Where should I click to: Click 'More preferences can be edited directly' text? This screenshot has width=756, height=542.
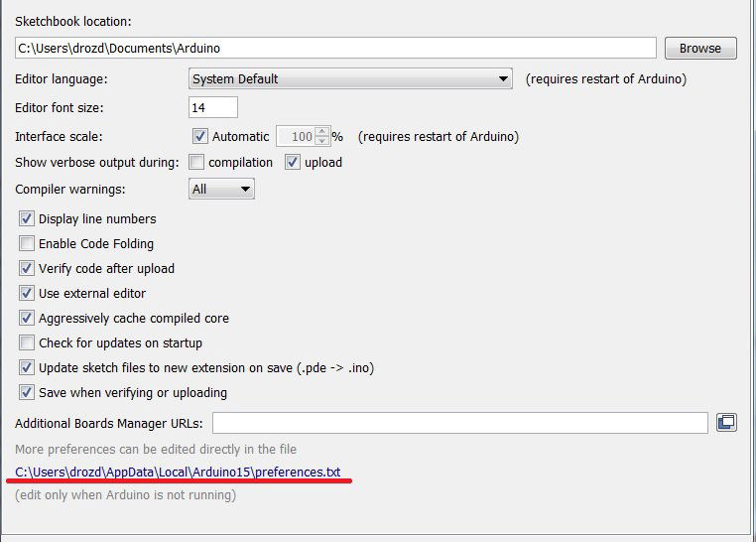pos(156,450)
